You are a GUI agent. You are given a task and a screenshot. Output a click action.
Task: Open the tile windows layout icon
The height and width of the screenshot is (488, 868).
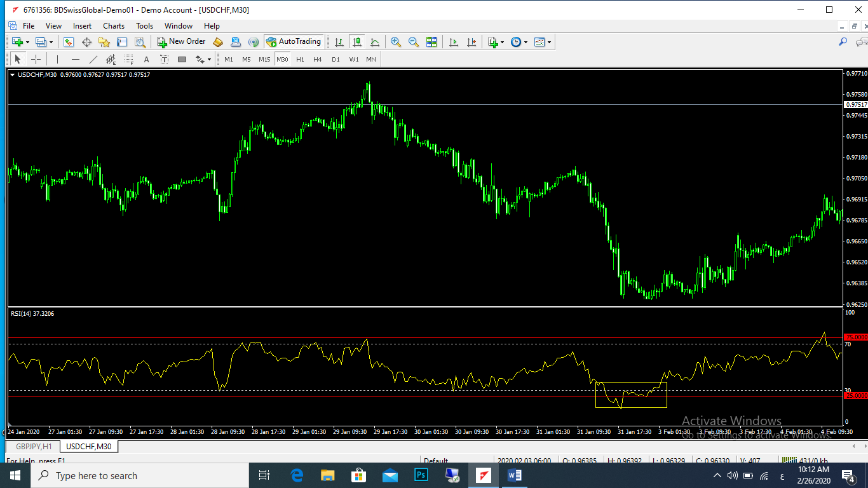tap(431, 42)
